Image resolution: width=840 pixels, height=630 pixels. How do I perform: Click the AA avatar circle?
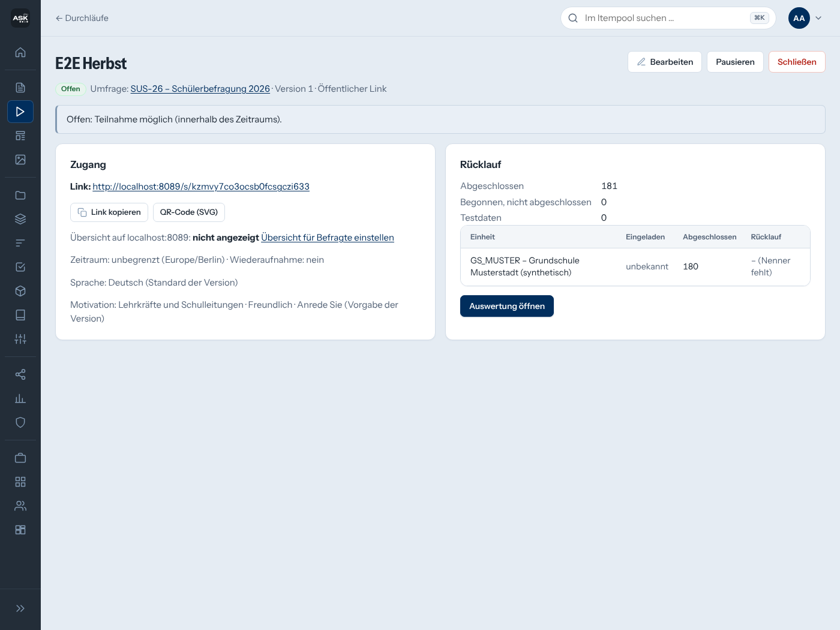(799, 18)
